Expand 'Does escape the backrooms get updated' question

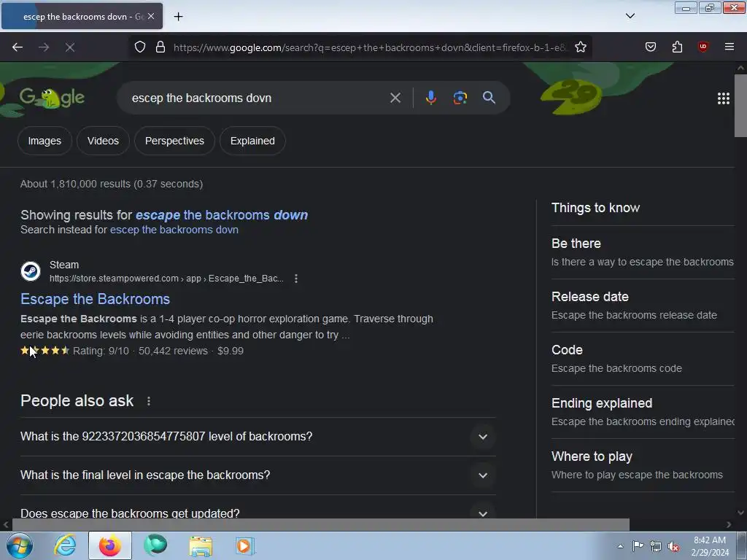(258, 513)
